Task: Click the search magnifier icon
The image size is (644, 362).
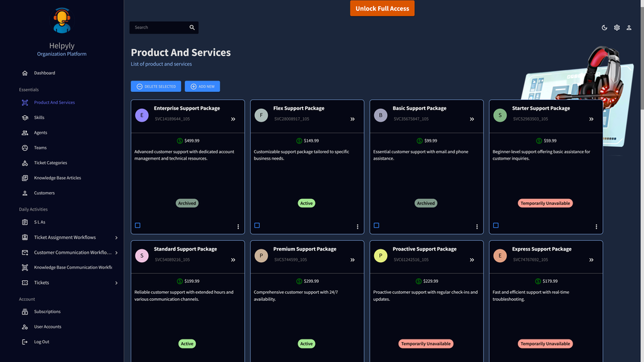Action: [192, 28]
